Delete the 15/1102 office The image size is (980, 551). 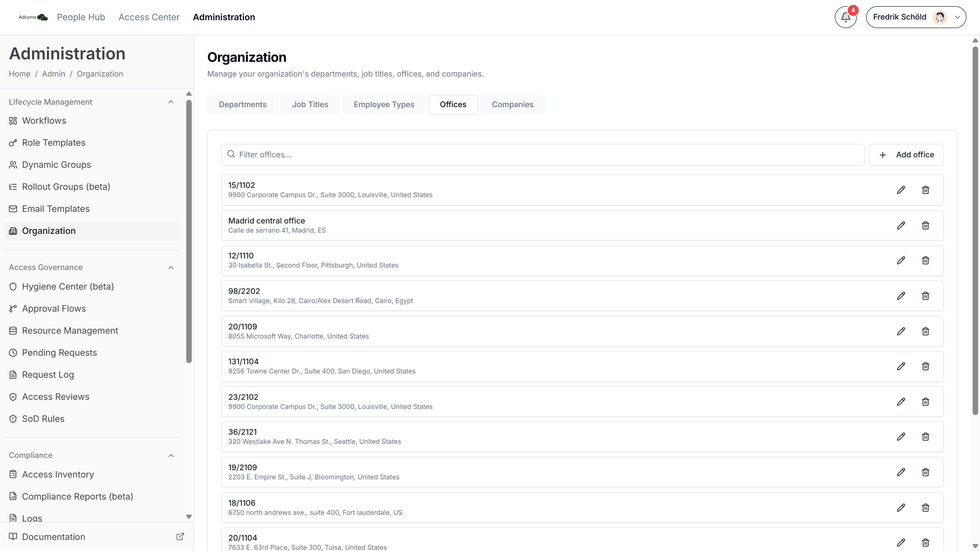click(925, 190)
